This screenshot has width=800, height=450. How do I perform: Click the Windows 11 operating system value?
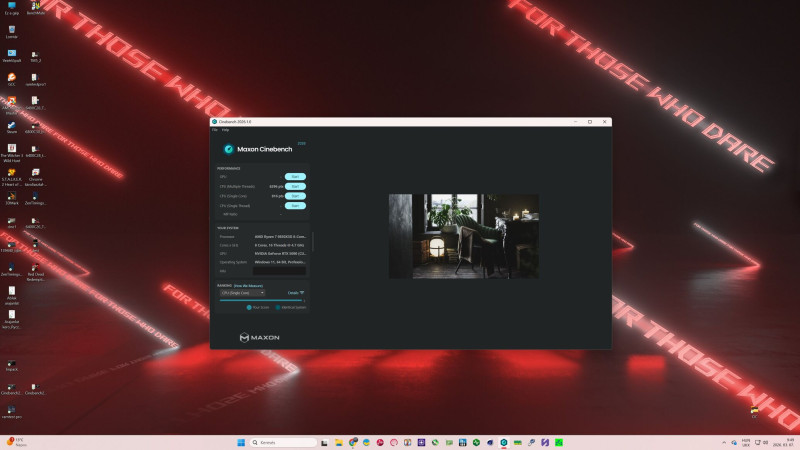pyautogui.click(x=280, y=262)
